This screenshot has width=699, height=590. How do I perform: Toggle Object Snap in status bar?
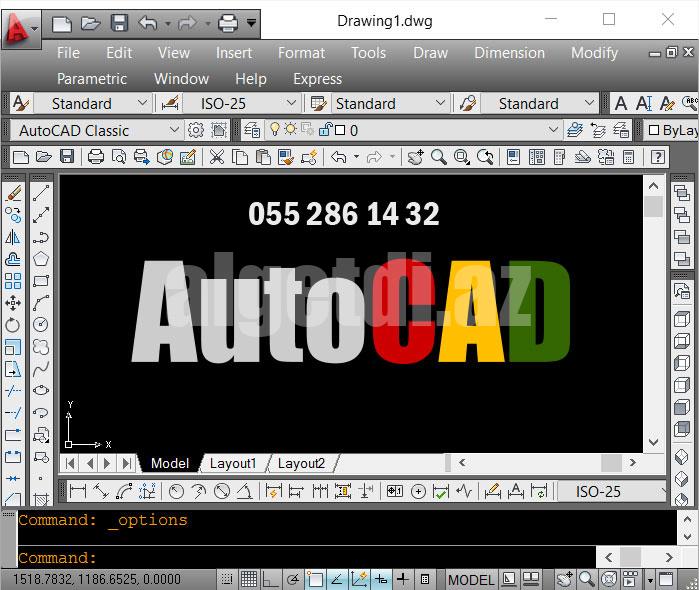pyautogui.click(x=315, y=579)
